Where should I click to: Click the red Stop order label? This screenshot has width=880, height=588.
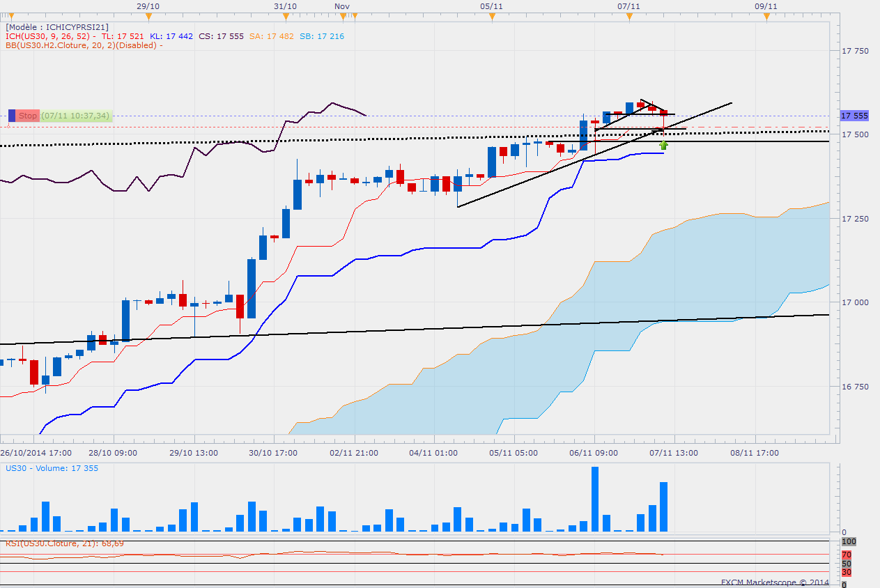[x=28, y=116]
